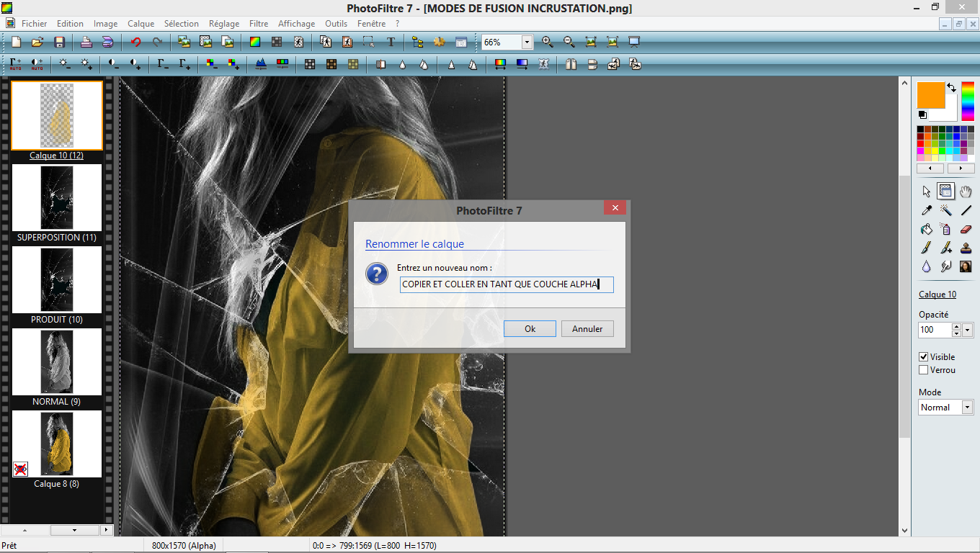Click the Histogram icon
The width and height of the screenshot is (980, 553).
(261, 64)
